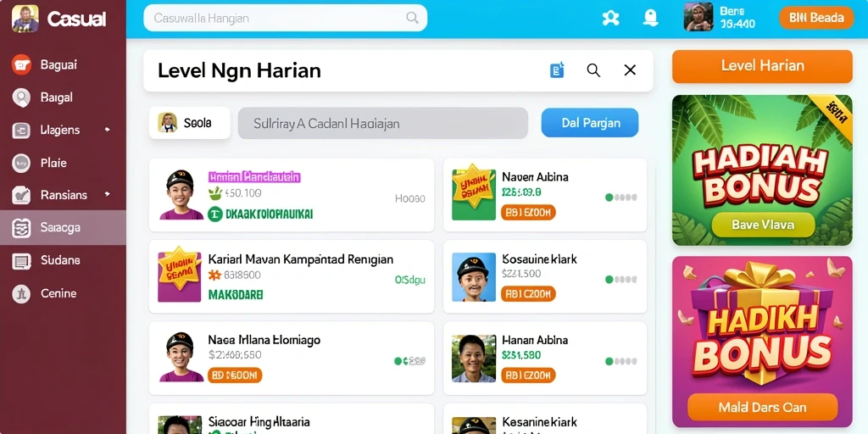Viewport: 868px width, 434px height.
Task: Open notifications bell icon
Action: click(650, 18)
